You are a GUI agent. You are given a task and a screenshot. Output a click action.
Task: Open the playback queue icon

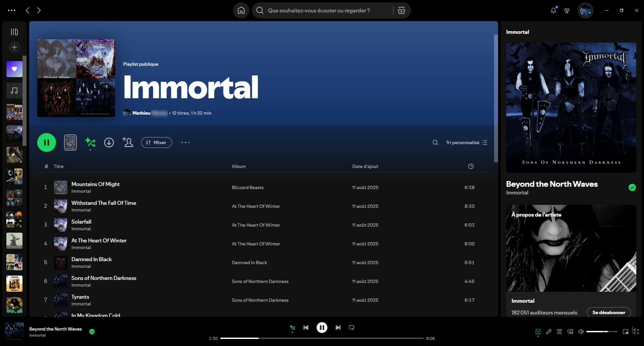click(559, 332)
